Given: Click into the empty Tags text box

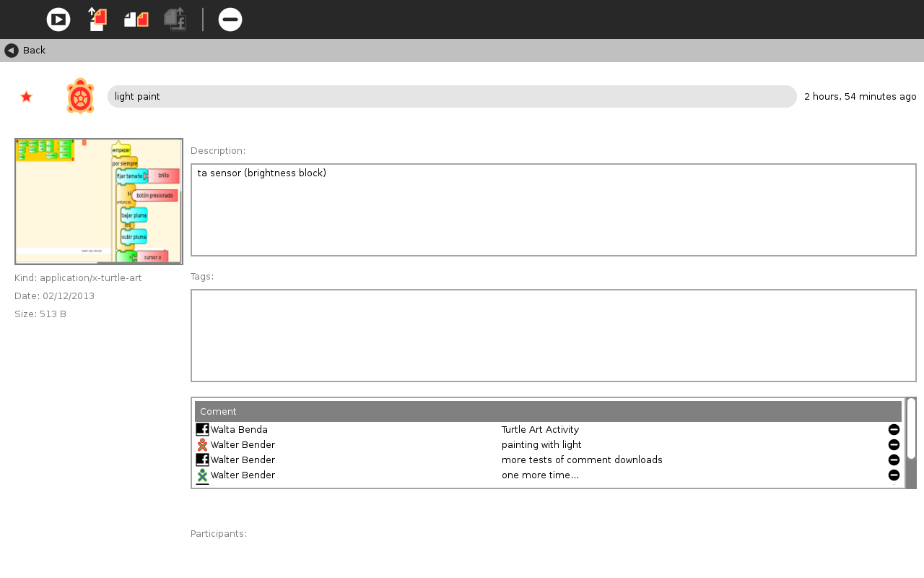Looking at the screenshot, I should pos(553,335).
